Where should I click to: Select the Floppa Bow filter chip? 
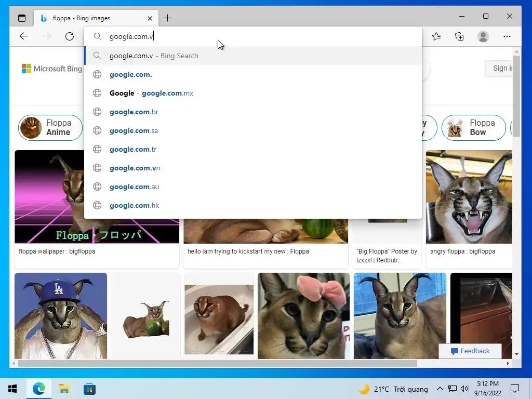473,128
